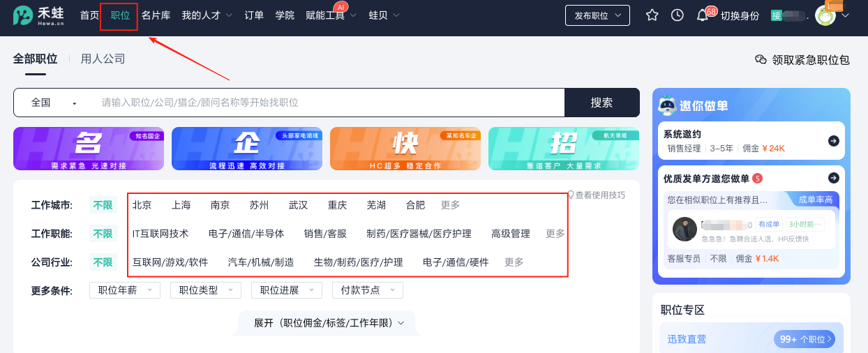Viewport: 868px width, 353px height.
Task: Click the 发布职位 button
Action: (597, 15)
